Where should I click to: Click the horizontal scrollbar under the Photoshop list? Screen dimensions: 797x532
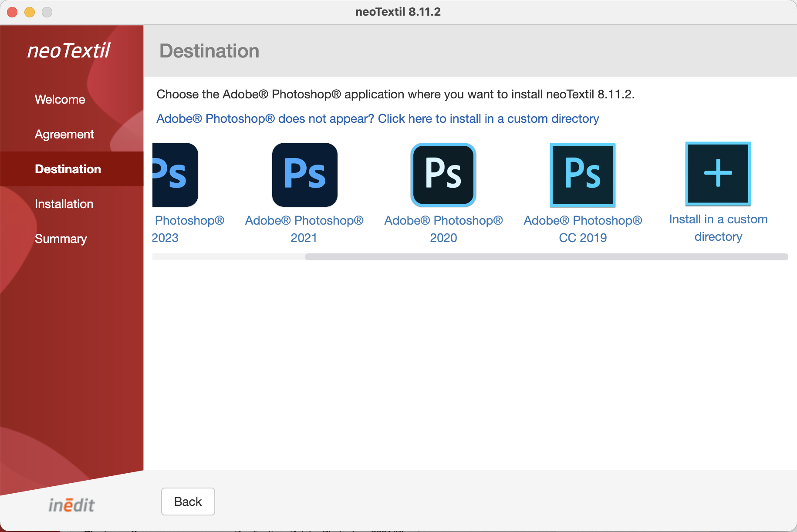[x=546, y=257]
